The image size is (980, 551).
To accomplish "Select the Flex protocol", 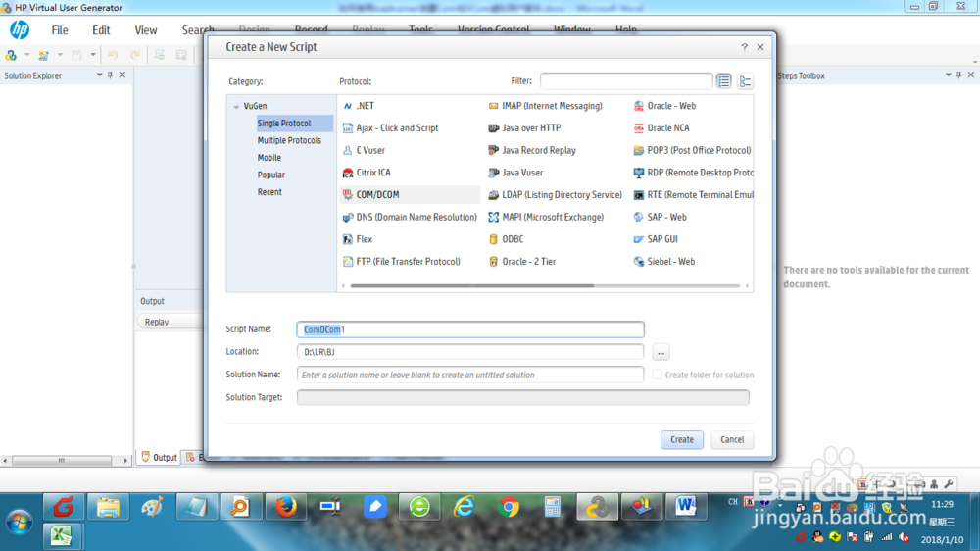I will click(358, 239).
